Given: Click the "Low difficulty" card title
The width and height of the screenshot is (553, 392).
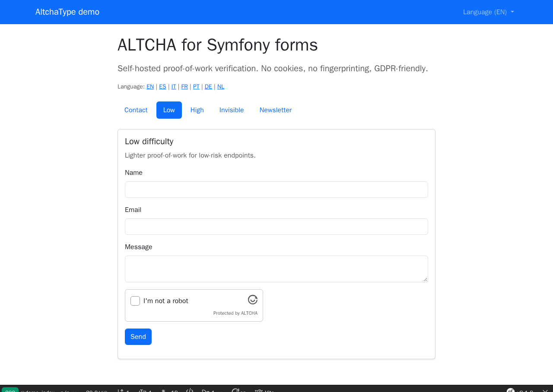Looking at the screenshot, I should point(149,142).
